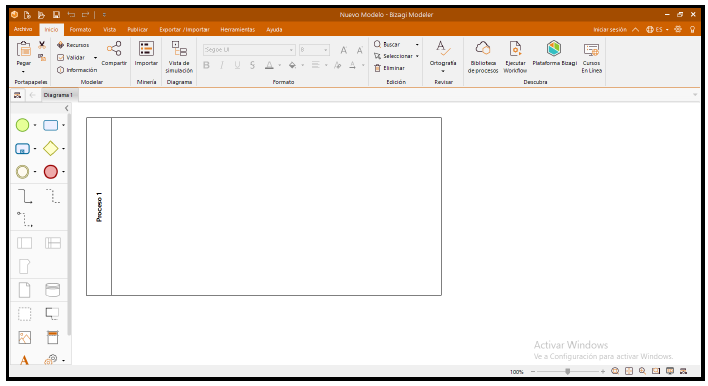Switch to the Formato tab
The image size is (708, 386).
point(80,29)
